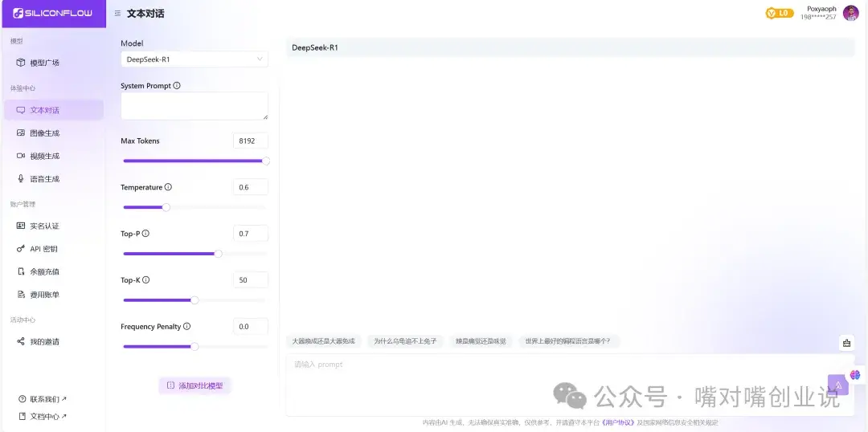Click the 世界上最好的编程语言 prompt chip
The height and width of the screenshot is (432, 868).
pos(568,341)
